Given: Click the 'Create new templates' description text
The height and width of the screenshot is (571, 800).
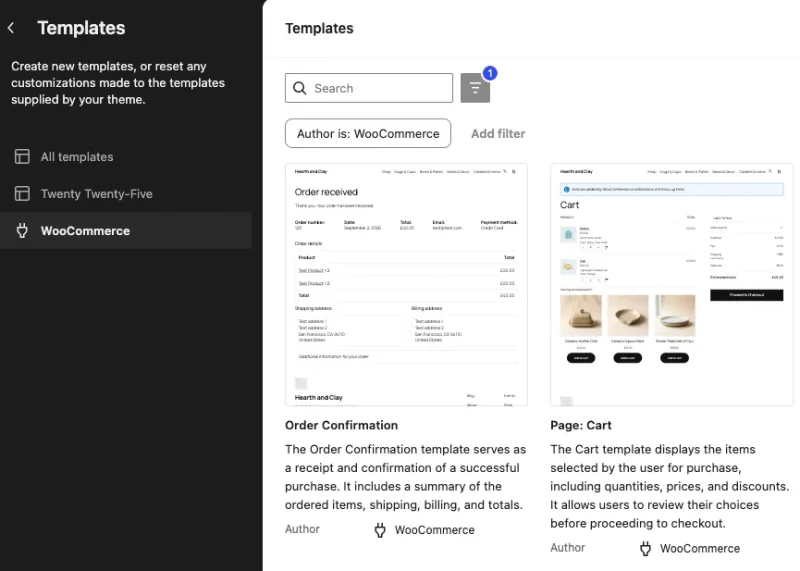Looking at the screenshot, I should [x=118, y=83].
